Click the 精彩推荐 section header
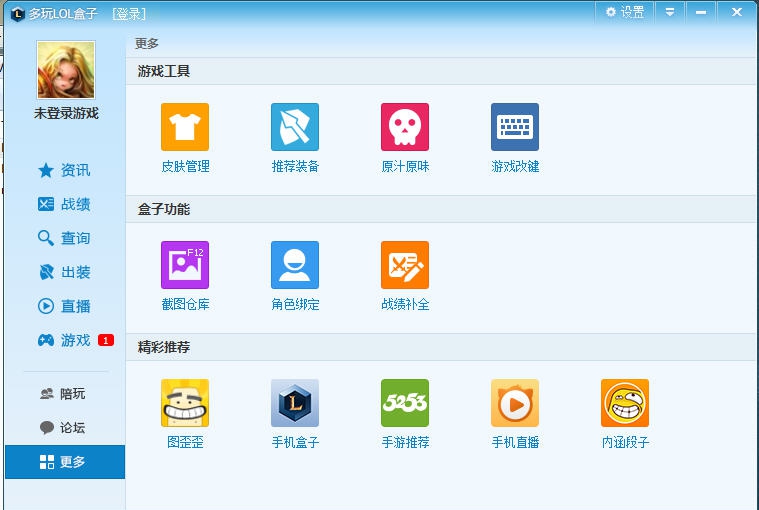The width and height of the screenshot is (759, 510). tap(164, 347)
